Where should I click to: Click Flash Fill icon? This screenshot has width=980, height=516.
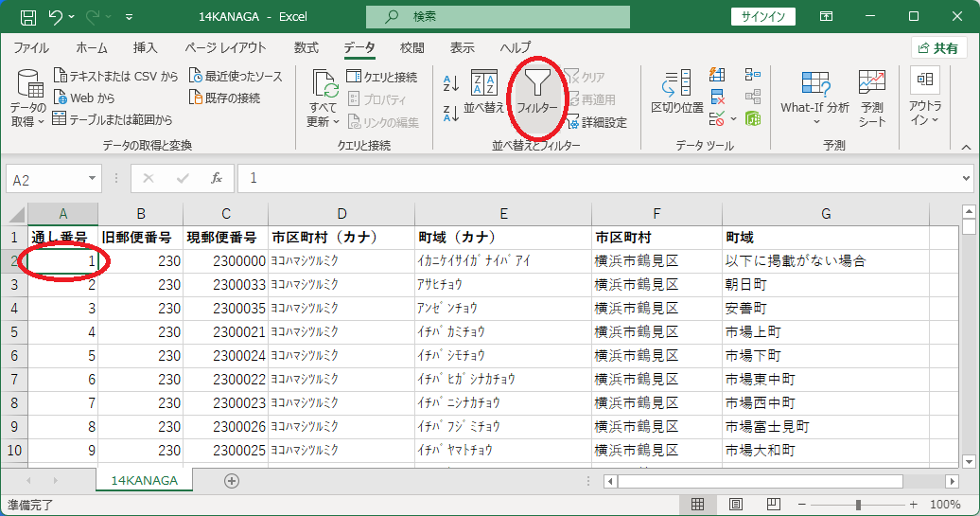pyautogui.click(x=717, y=75)
